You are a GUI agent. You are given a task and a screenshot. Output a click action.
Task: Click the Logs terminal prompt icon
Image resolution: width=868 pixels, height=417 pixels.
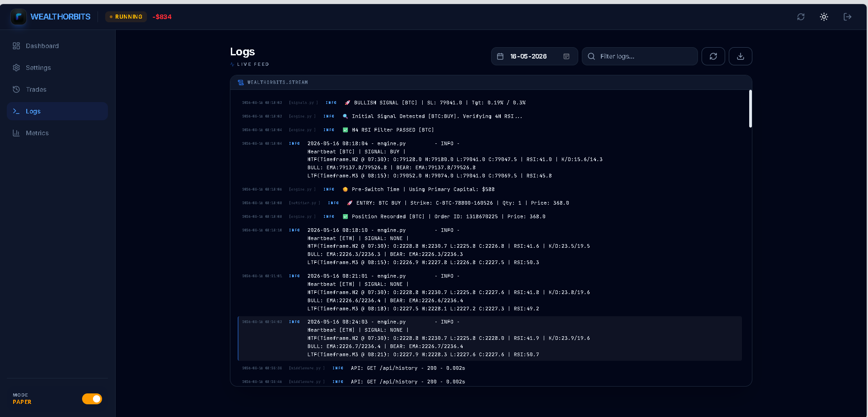16,111
